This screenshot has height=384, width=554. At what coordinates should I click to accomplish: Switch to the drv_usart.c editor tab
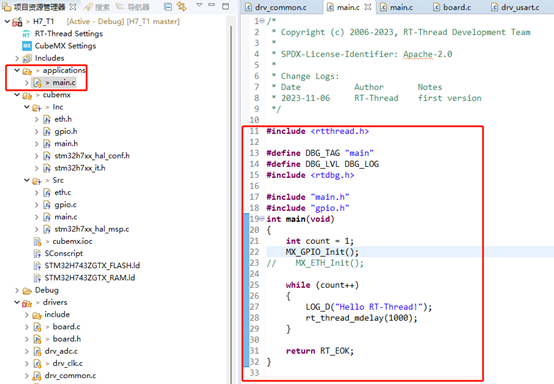tap(515, 7)
